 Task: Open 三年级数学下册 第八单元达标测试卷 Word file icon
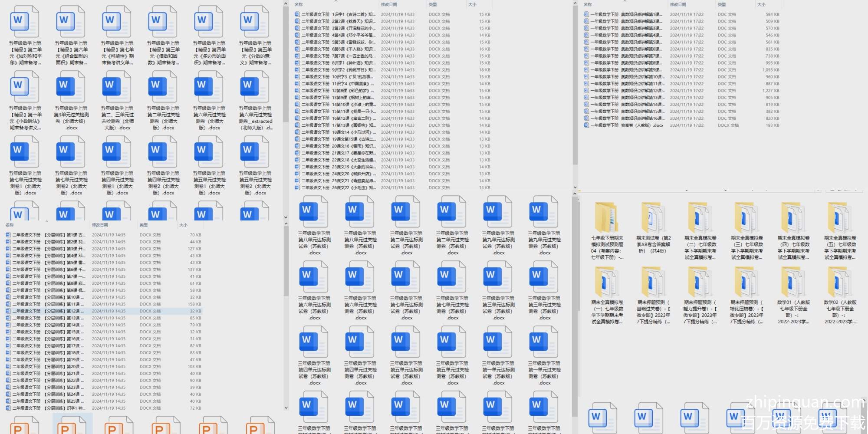click(x=314, y=212)
